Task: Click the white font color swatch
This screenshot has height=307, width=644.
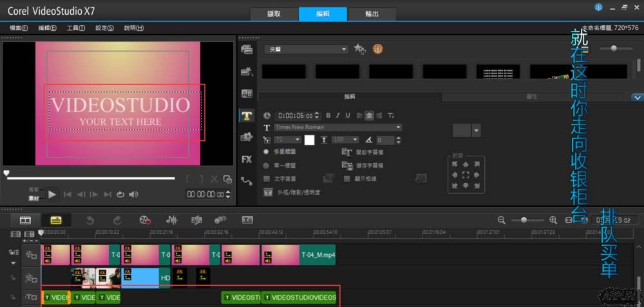Action: 310,140
